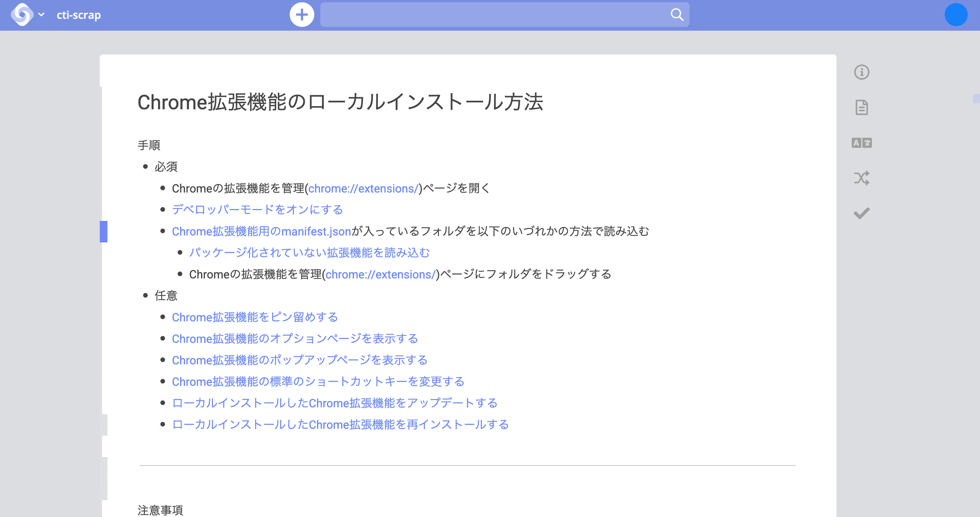Open the blue user avatar menu
980x517 pixels.
click(956, 15)
